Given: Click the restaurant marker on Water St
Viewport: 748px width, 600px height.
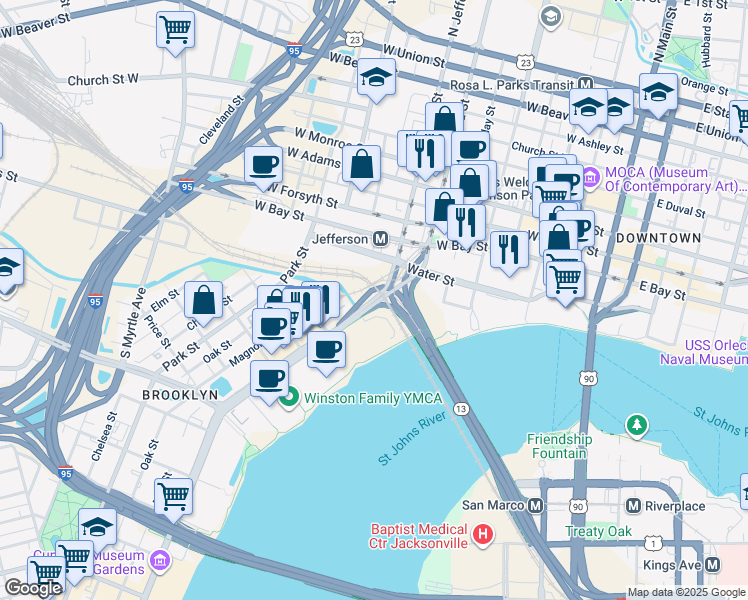Looking at the screenshot, I should [509, 249].
